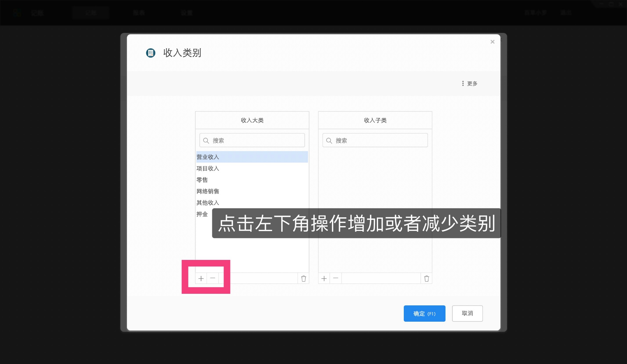This screenshot has height=364, width=627.
Task: Click the 取消 button
Action: pos(467,313)
